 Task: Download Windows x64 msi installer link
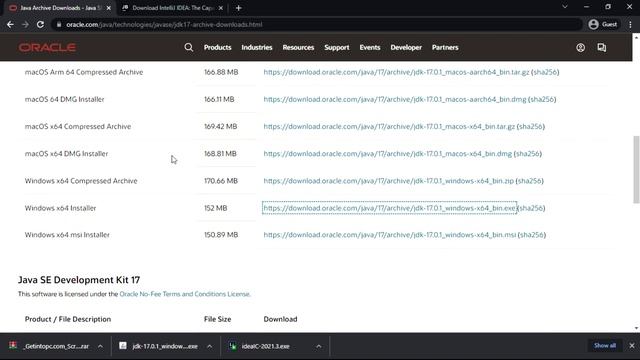tap(390, 235)
